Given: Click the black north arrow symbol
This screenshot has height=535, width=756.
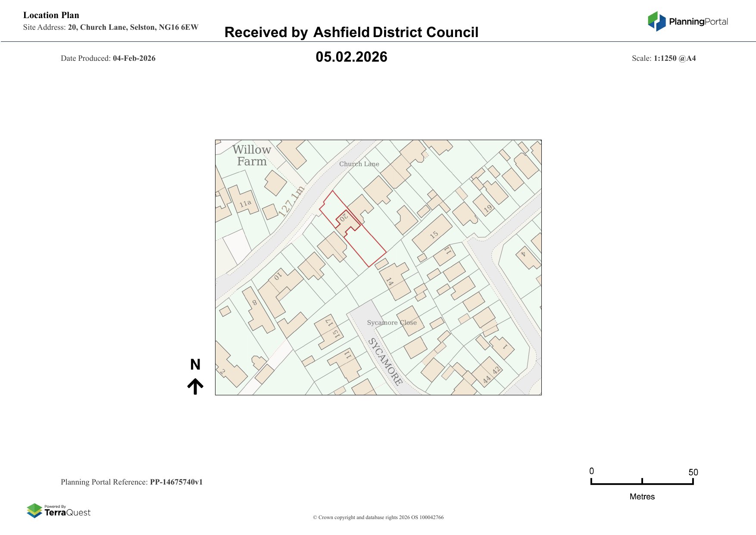Looking at the screenshot, I should pyautogui.click(x=195, y=387).
